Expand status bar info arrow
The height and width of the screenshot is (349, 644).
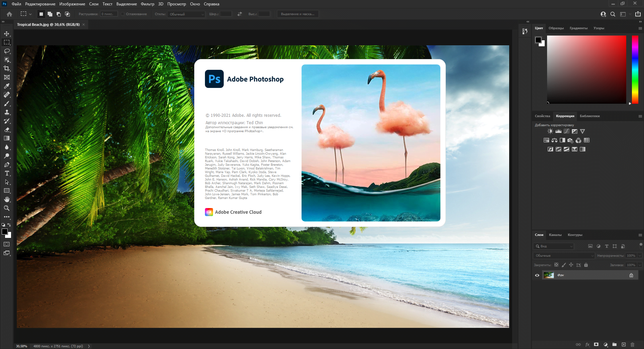coord(89,346)
